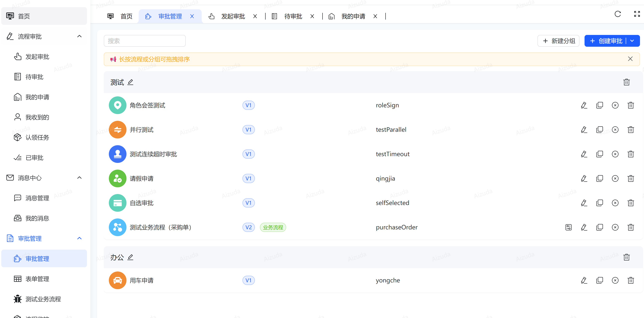644x318 pixels.
Task: Disable the testTimeout workflow
Action: (615, 154)
